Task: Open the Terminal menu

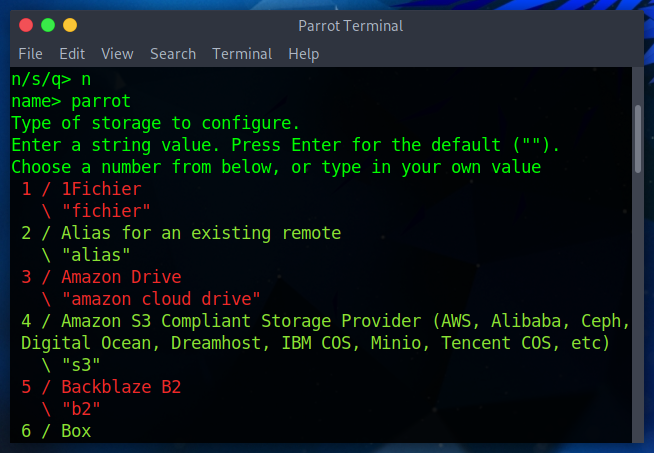Action: pyautogui.click(x=242, y=54)
